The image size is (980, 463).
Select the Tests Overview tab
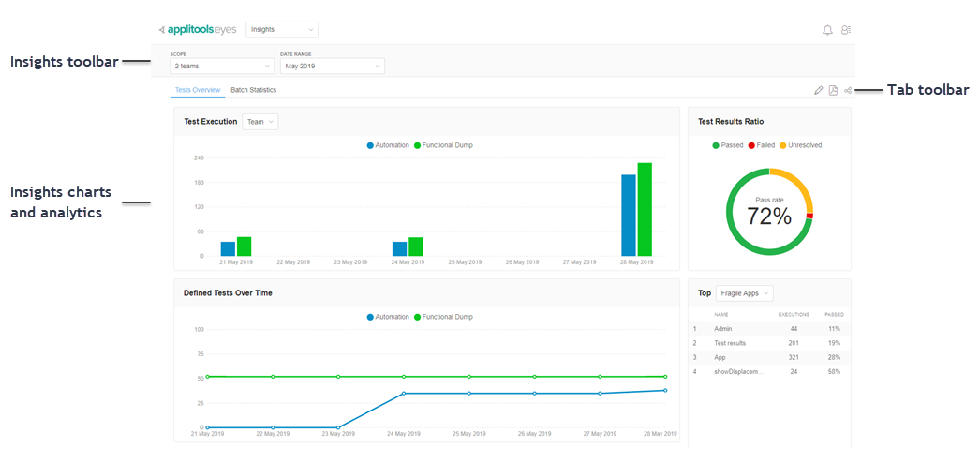(198, 90)
